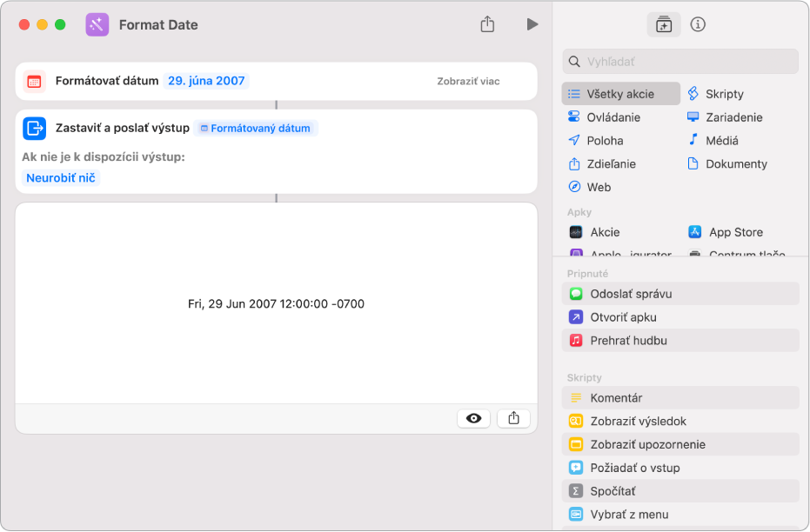
Task: Select the Akcie app
Action: point(594,232)
